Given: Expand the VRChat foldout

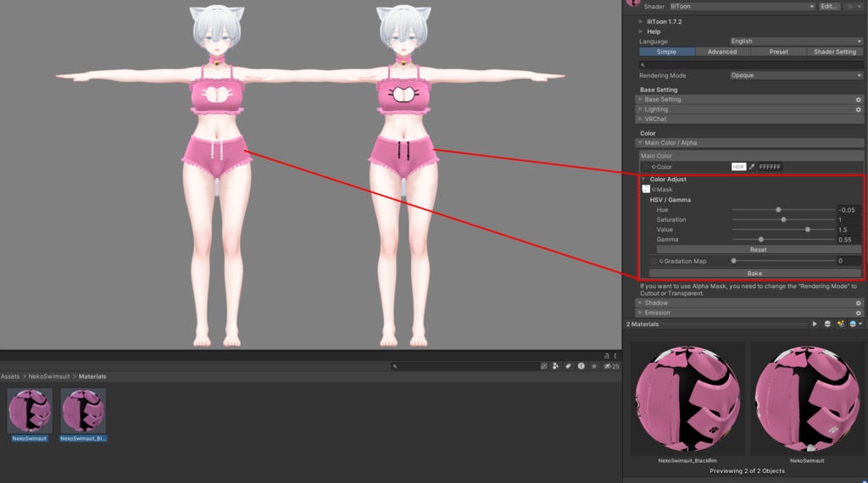Looking at the screenshot, I should coord(641,119).
